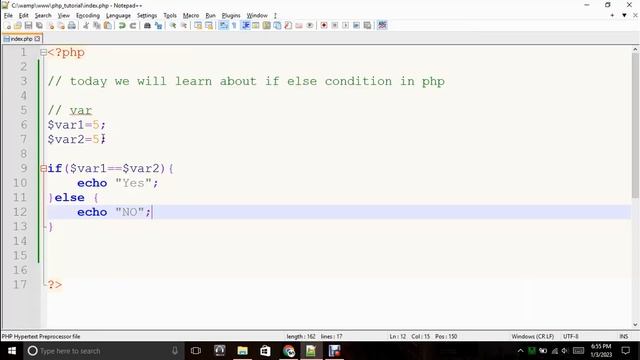
Task: Click the Stop macro recording icon
Action: [335, 26]
